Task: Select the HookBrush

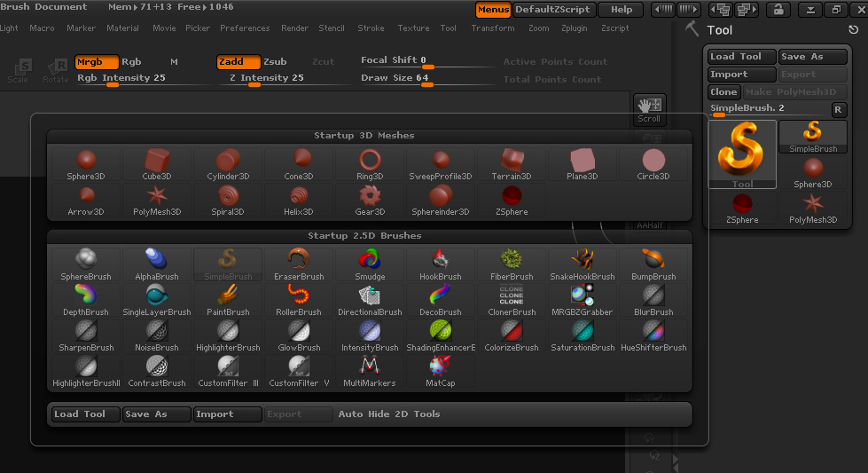Action: pyautogui.click(x=440, y=265)
